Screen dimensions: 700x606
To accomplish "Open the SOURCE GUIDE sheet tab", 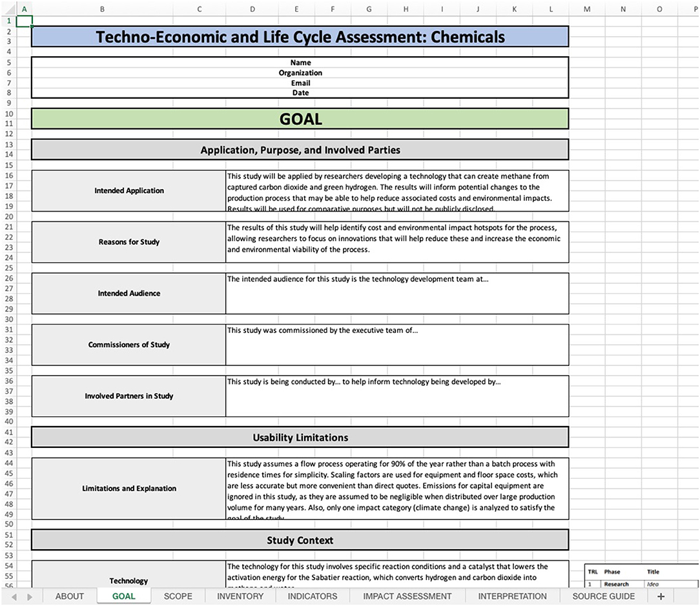I will [604, 596].
